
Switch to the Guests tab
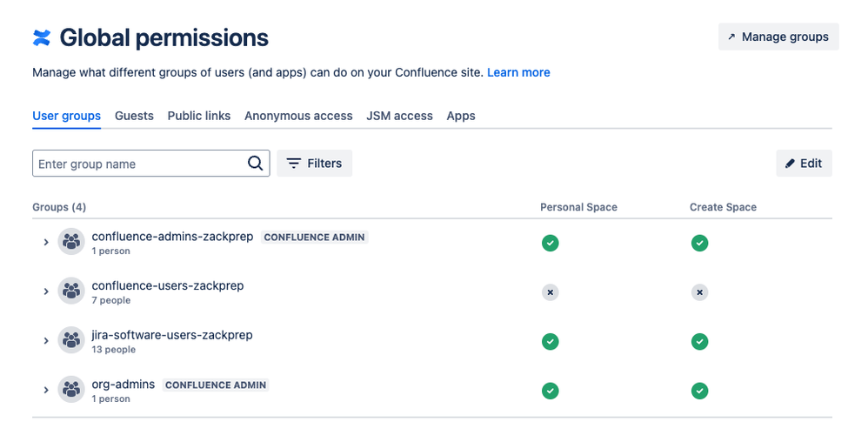[134, 116]
